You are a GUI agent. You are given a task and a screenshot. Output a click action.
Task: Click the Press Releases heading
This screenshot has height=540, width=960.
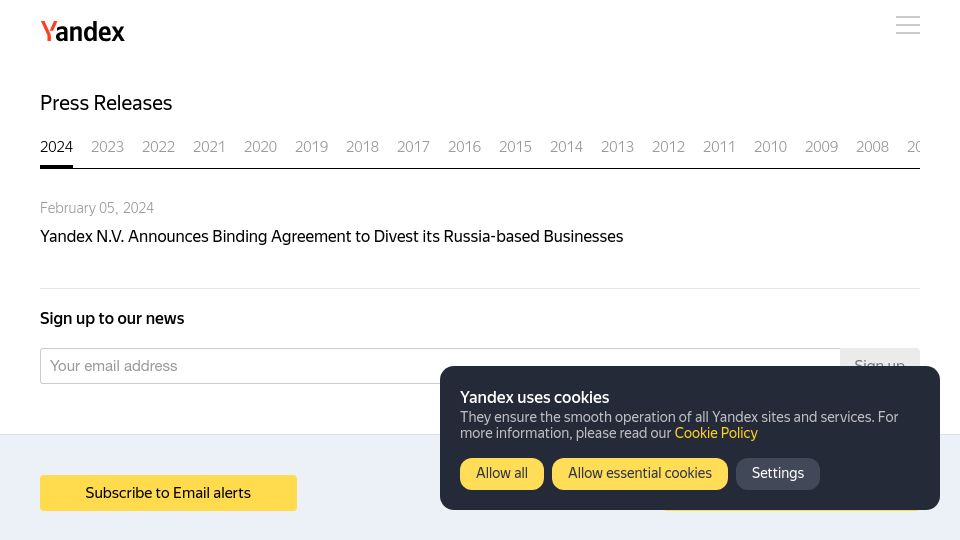pyautogui.click(x=106, y=103)
